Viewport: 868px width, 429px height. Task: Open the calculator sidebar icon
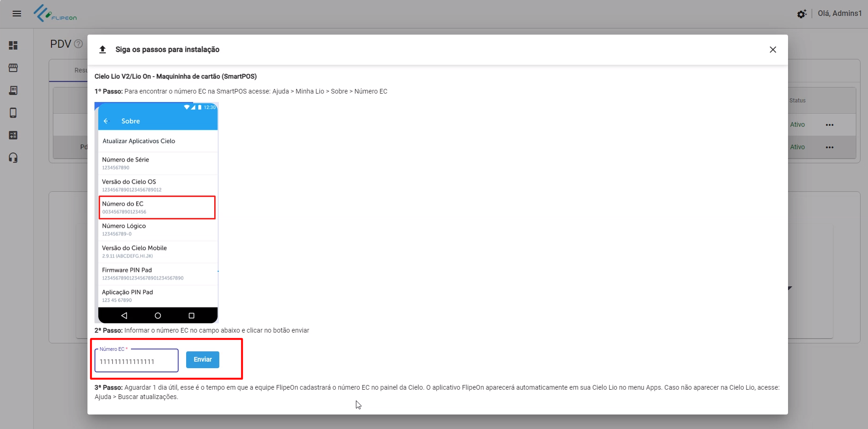point(13,135)
